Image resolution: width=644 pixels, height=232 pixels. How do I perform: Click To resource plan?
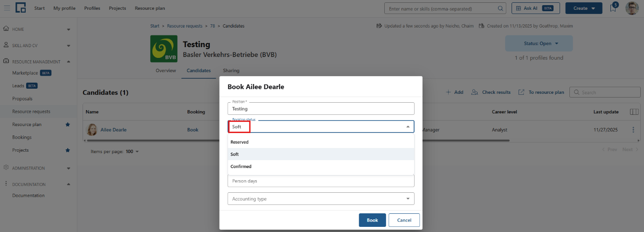[x=541, y=92]
